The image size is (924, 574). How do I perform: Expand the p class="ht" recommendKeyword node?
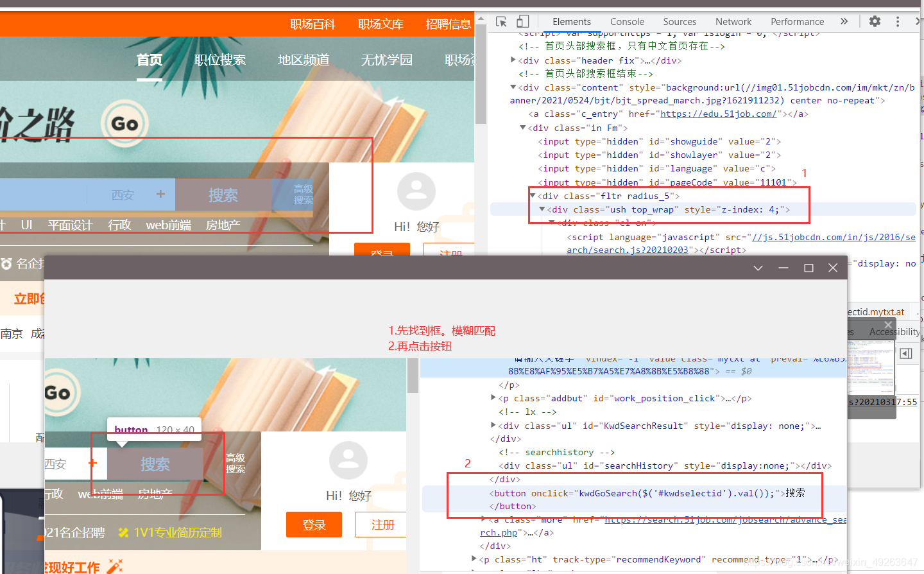[x=474, y=559]
